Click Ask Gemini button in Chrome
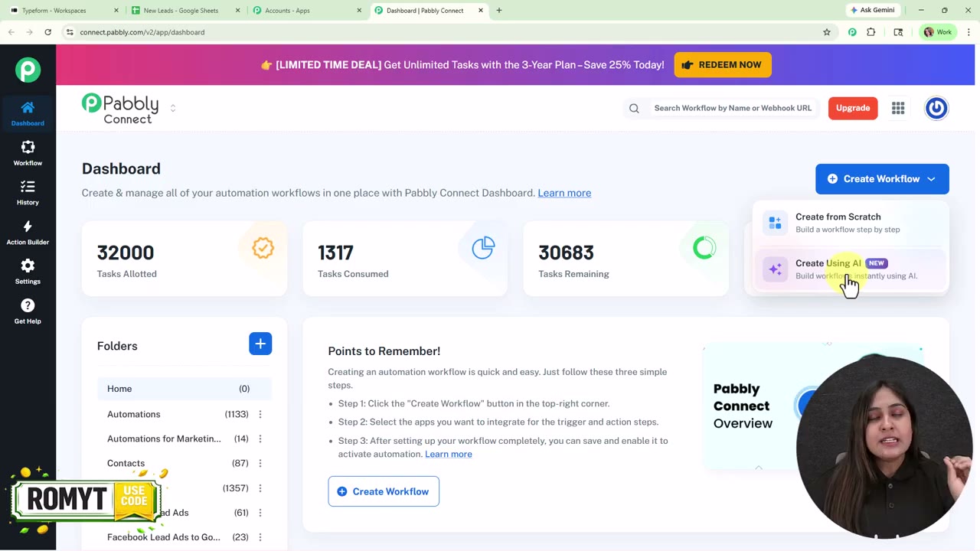This screenshot has height=551, width=980. [872, 11]
